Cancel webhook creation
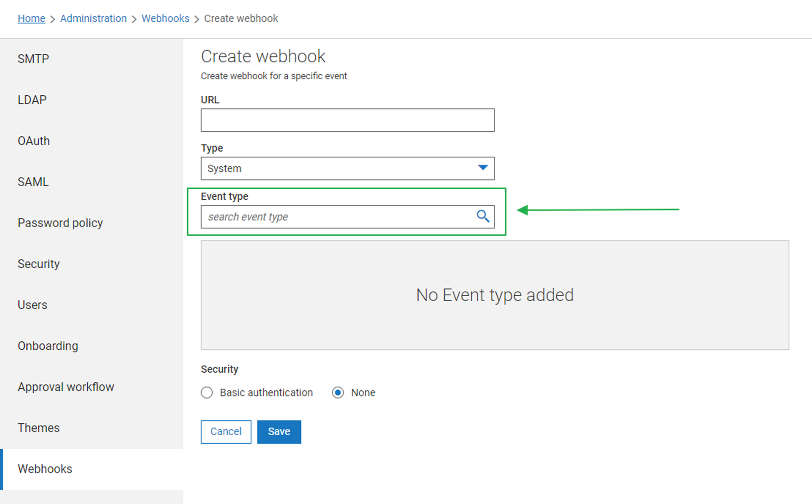The width and height of the screenshot is (812, 504). click(226, 431)
